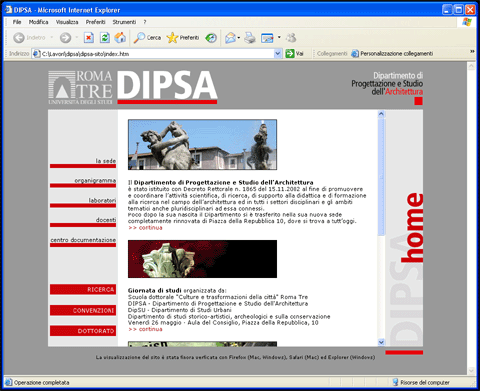Click the Edit page icon
The width and height of the screenshot is (480, 391).
267,38
